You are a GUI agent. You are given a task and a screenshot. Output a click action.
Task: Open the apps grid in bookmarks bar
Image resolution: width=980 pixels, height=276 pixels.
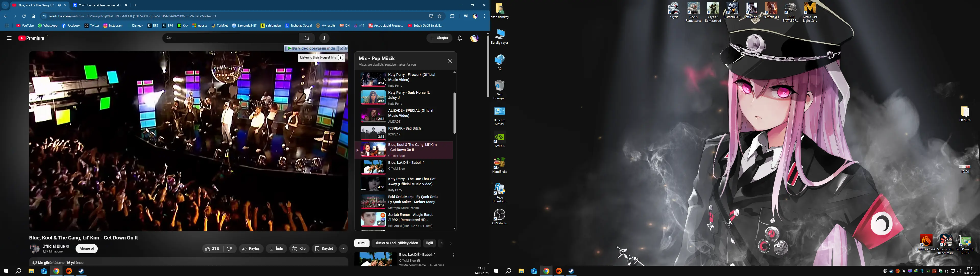(x=6, y=26)
